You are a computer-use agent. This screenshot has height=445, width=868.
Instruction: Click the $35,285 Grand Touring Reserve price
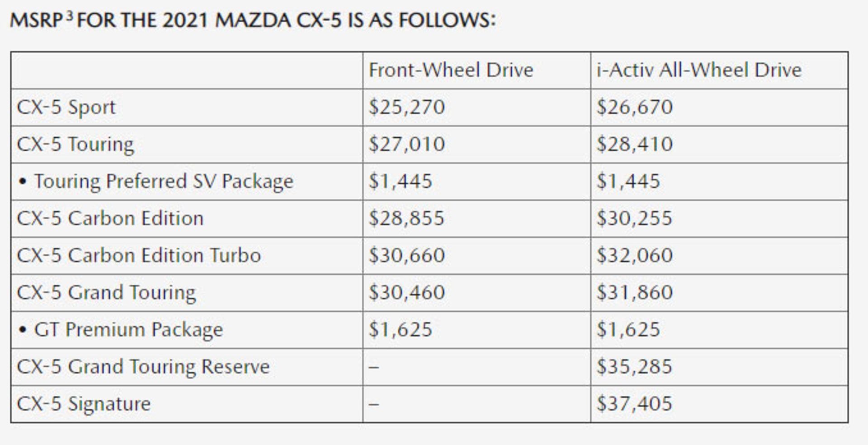(635, 367)
